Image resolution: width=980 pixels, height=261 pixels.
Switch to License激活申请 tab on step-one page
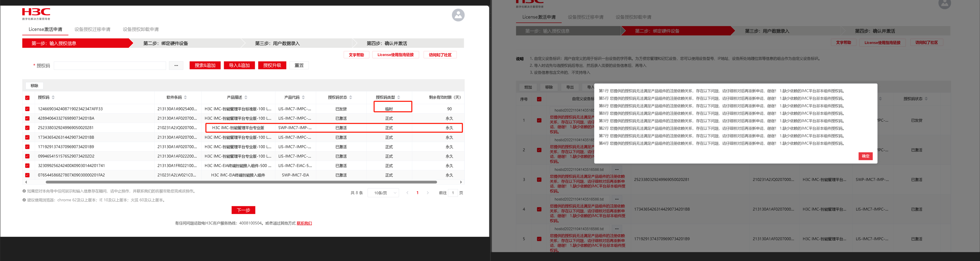tap(45, 29)
